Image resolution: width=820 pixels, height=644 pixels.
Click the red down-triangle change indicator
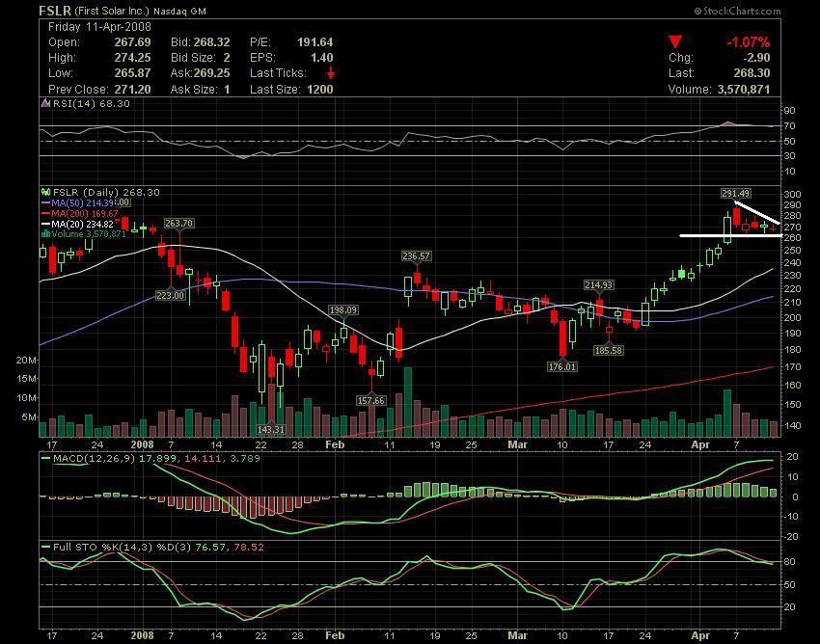tap(675, 41)
